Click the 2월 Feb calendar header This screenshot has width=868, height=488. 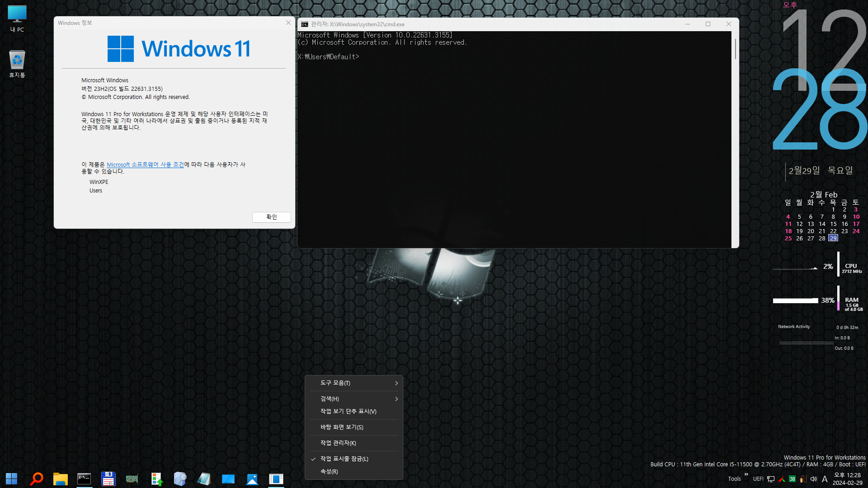coord(823,195)
